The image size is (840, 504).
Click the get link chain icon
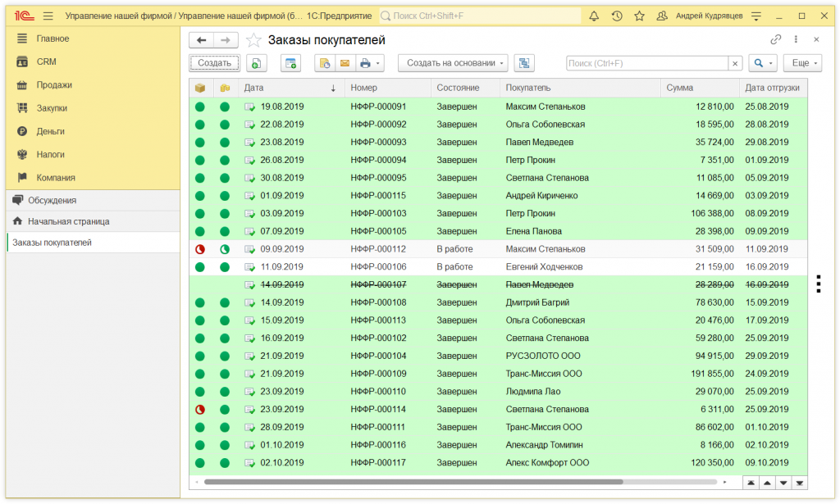(x=775, y=39)
